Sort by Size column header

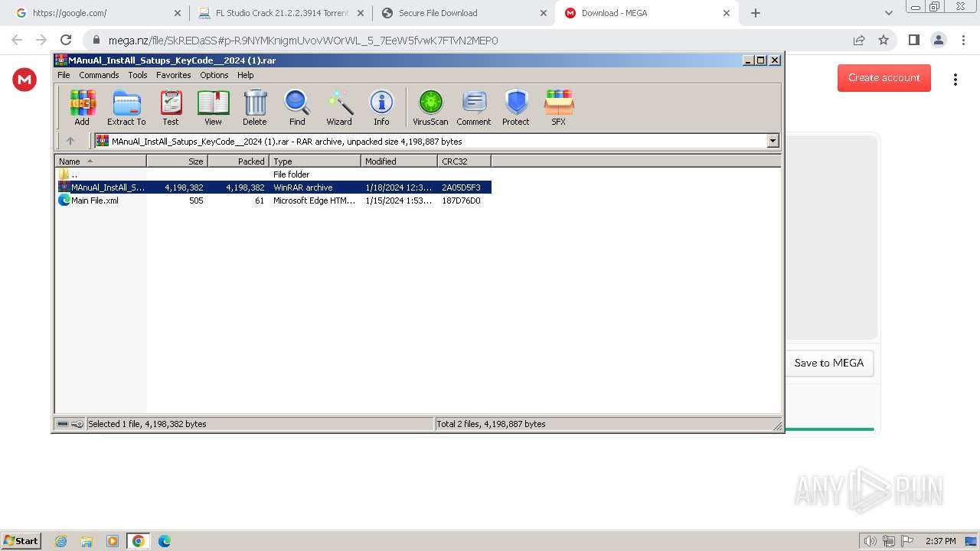point(177,161)
